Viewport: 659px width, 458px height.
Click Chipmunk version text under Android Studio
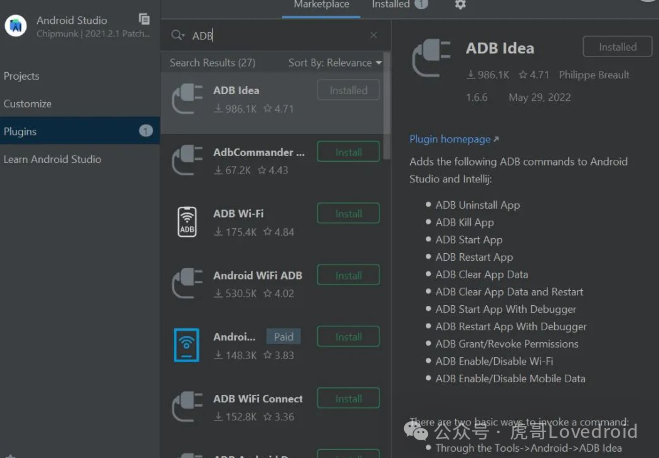pos(93,34)
